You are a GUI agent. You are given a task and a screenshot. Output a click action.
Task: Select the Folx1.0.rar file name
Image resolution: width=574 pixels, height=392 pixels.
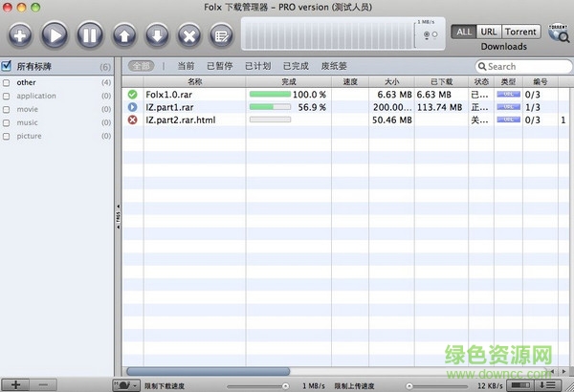pos(168,95)
